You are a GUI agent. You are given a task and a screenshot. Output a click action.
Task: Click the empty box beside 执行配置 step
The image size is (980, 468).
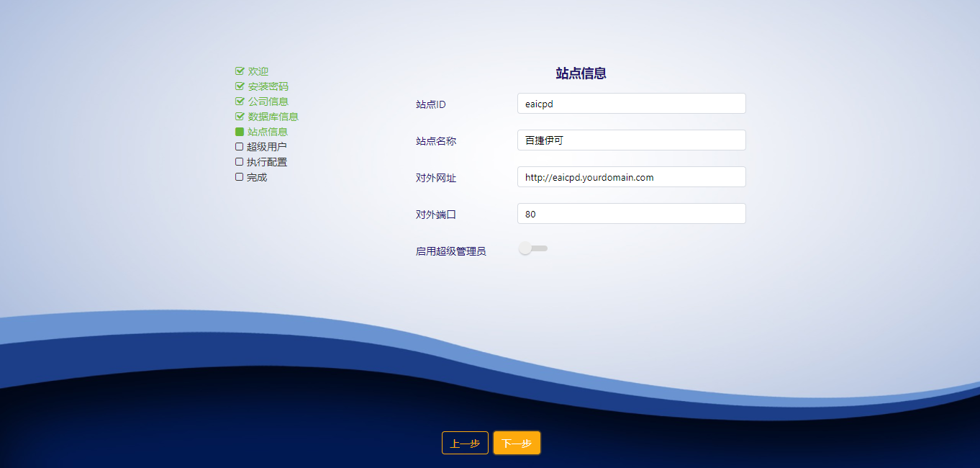click(239, 162)
